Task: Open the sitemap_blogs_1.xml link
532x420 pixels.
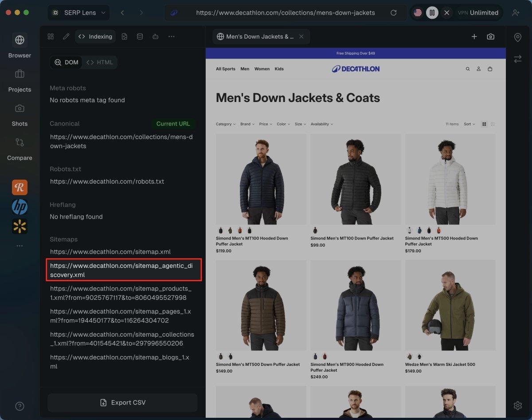Action: [x=120, y=362]
